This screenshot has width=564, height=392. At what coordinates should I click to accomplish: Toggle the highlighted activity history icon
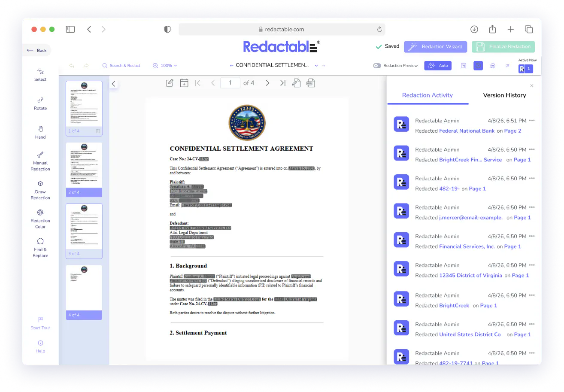click(x=478, y=66)
